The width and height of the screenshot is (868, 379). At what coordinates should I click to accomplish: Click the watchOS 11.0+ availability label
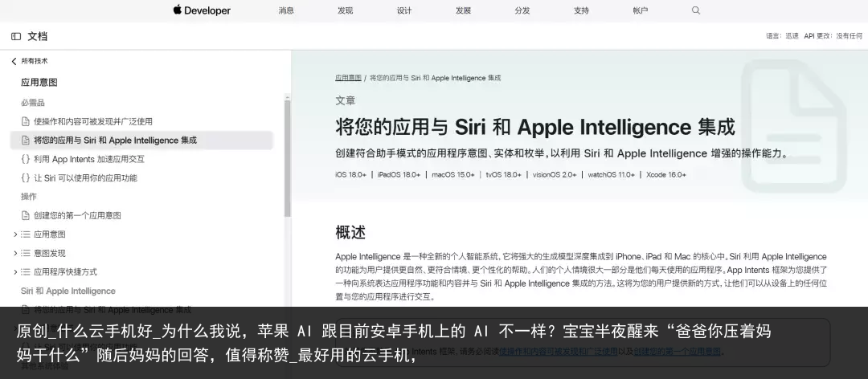click(611, 175)
